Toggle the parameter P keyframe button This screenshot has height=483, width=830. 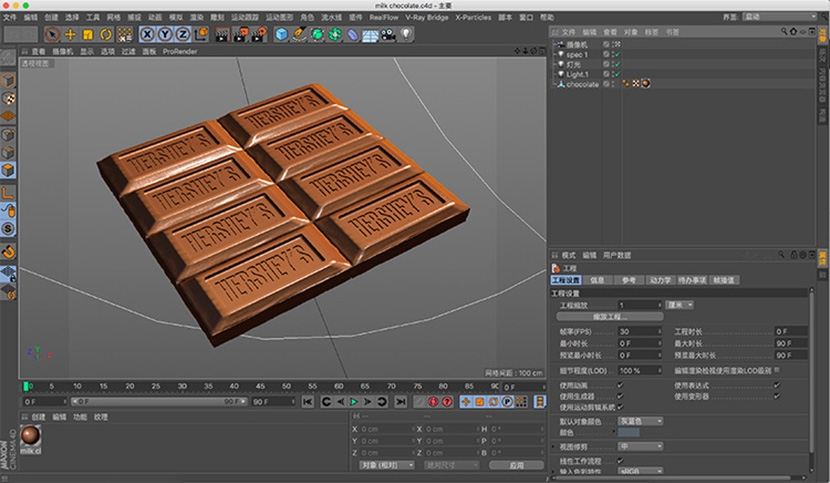click(507, 402)
